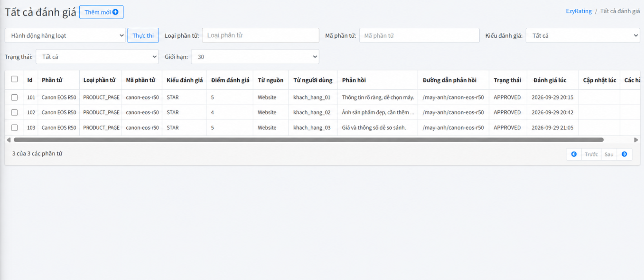Viewport: 644px width, 280px height.
Task: Click the table scroll right arrow
Action: (x=636, y=140)
